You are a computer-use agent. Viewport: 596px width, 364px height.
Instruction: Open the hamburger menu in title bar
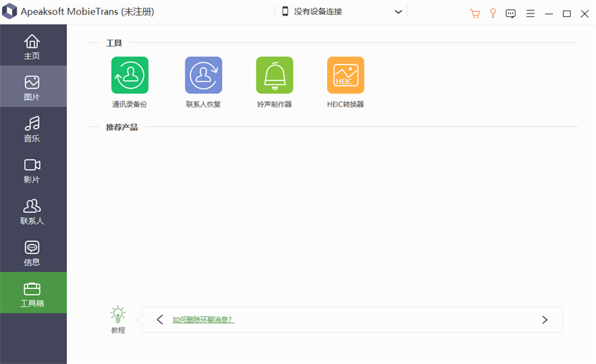tap(530, 13)
